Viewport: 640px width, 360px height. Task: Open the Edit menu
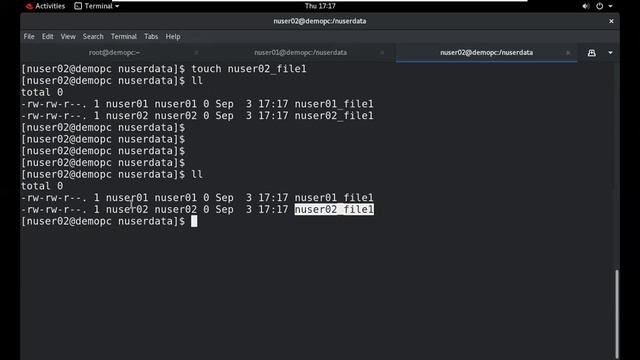[47, 36]
